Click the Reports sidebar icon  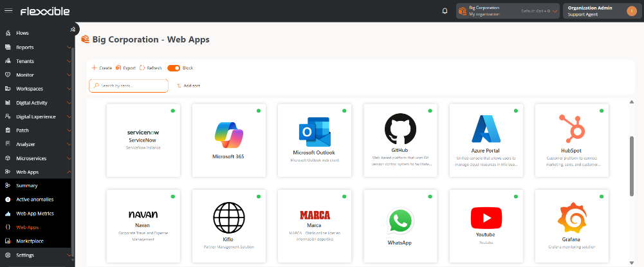click(8, 47)
